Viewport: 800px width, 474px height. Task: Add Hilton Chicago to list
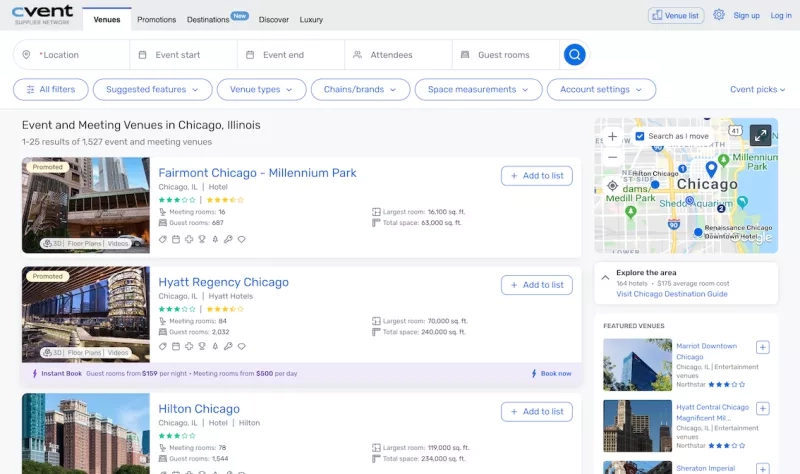537,411
